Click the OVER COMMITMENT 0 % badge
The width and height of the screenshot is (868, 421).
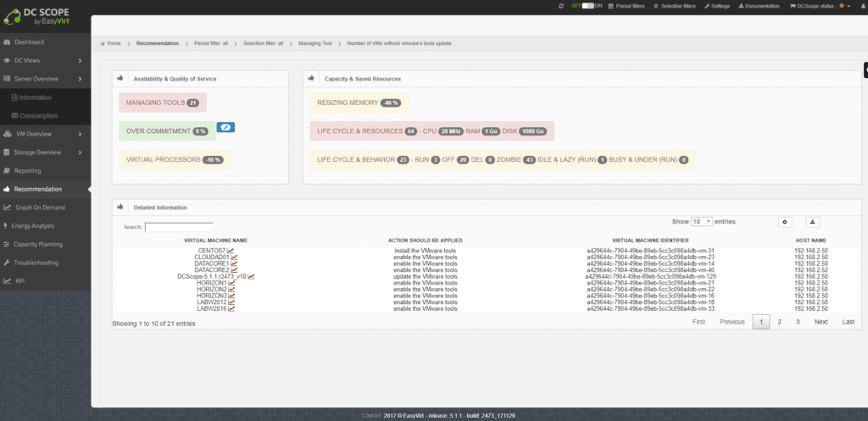[x=167, y=131]
